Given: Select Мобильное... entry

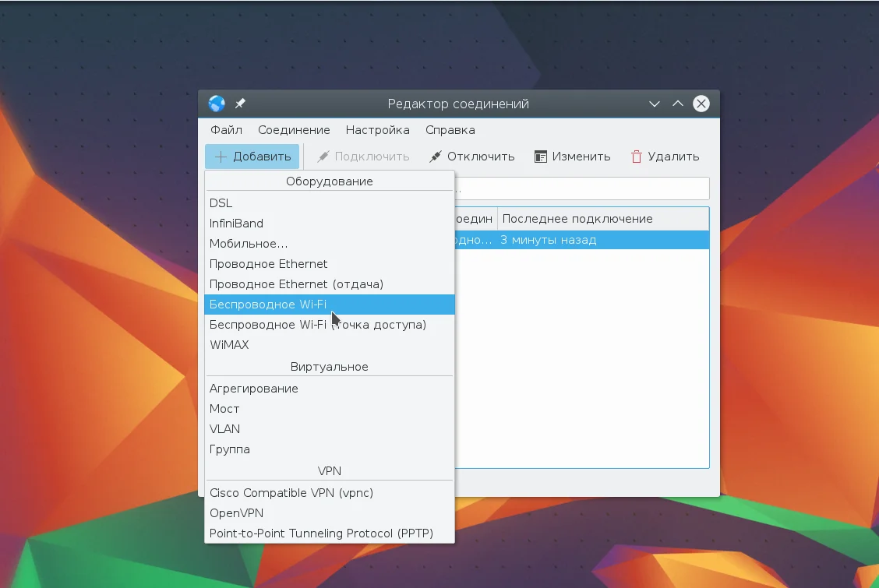Looking at the screenshot, I should (x=330, y=244).
